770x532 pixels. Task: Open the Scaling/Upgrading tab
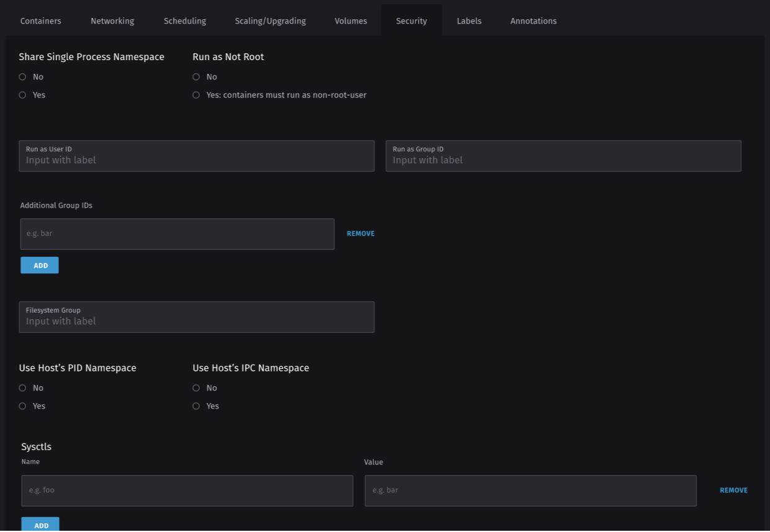tap(270, 20)
